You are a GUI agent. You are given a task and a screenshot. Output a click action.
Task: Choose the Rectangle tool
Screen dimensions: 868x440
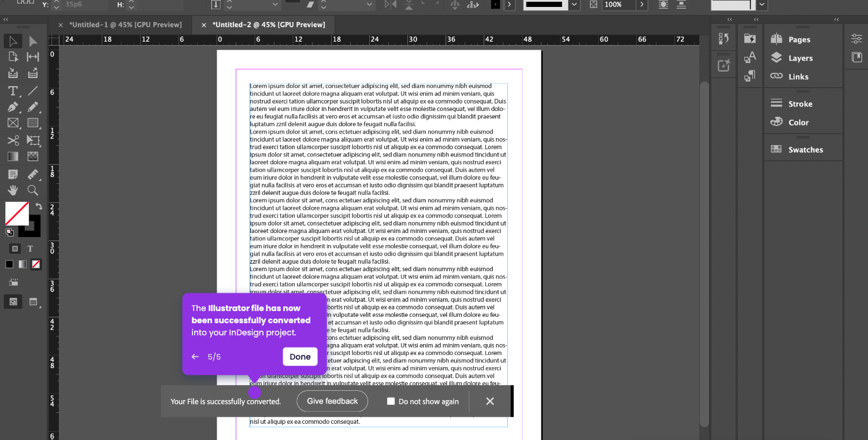pos(33,123)
